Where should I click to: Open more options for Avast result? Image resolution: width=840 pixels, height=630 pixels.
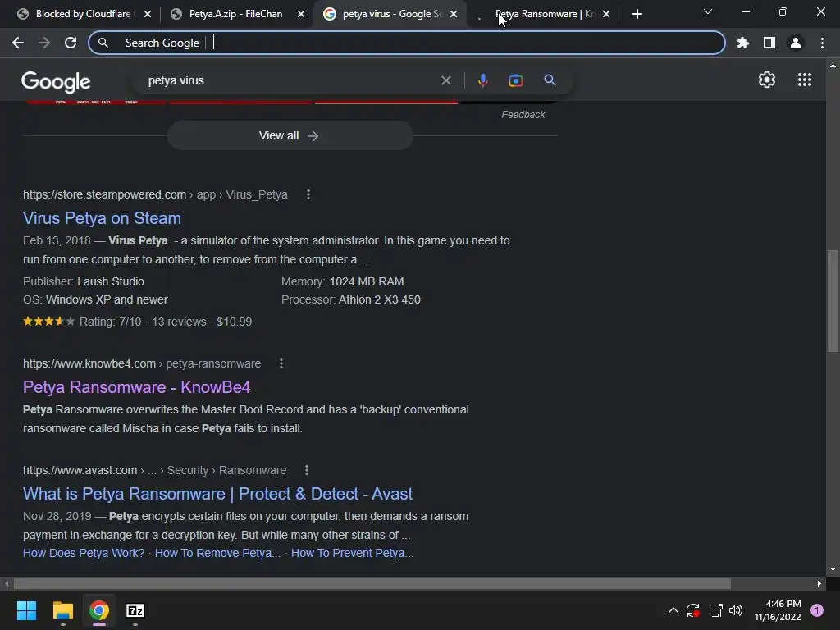307,470
